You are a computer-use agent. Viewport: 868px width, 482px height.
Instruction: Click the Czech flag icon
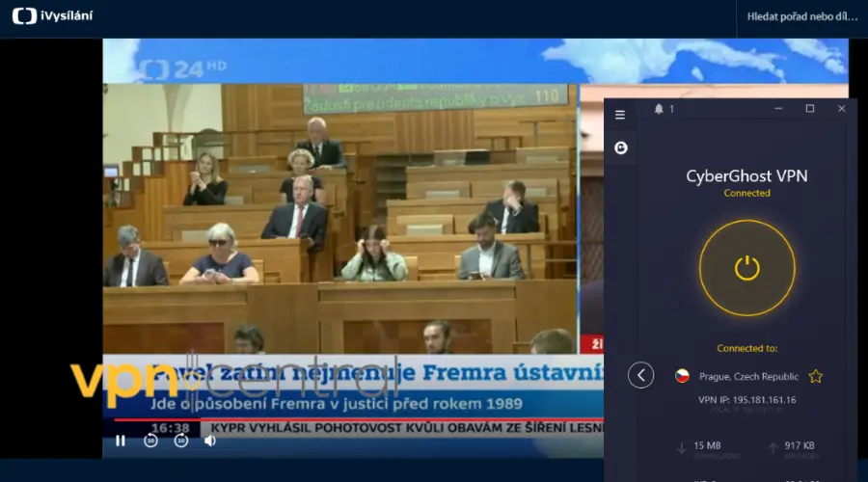682,376
